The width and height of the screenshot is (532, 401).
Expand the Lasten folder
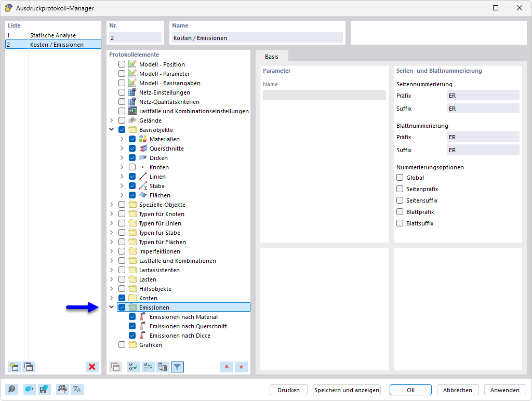[111, 279]
